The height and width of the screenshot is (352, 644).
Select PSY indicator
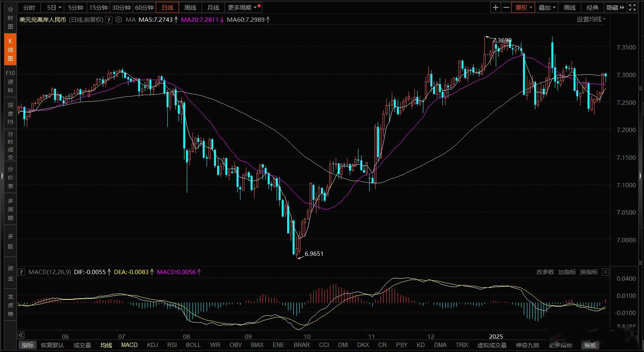tap(402, 345)
